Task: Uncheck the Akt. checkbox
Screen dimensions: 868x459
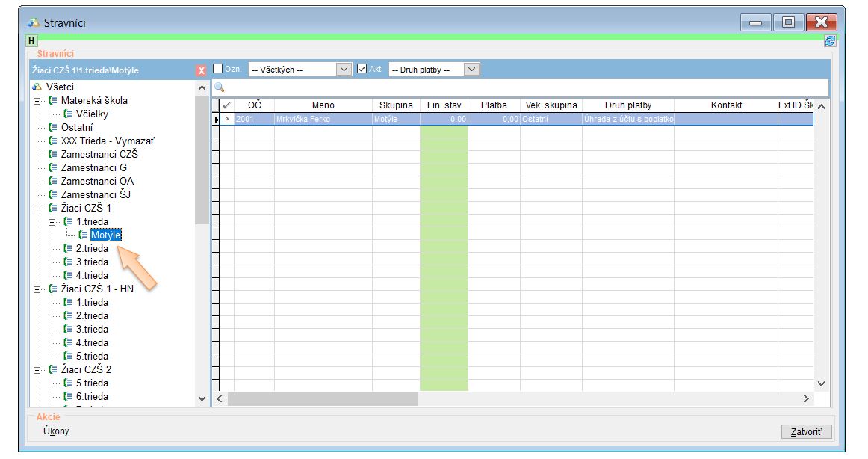Action: pos(362,69)
